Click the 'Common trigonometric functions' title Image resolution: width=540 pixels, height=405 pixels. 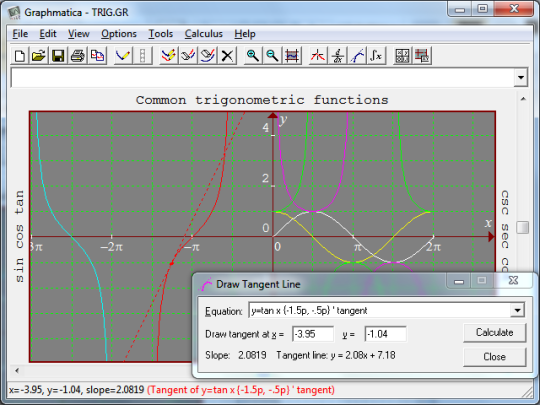tap(262, 100)
